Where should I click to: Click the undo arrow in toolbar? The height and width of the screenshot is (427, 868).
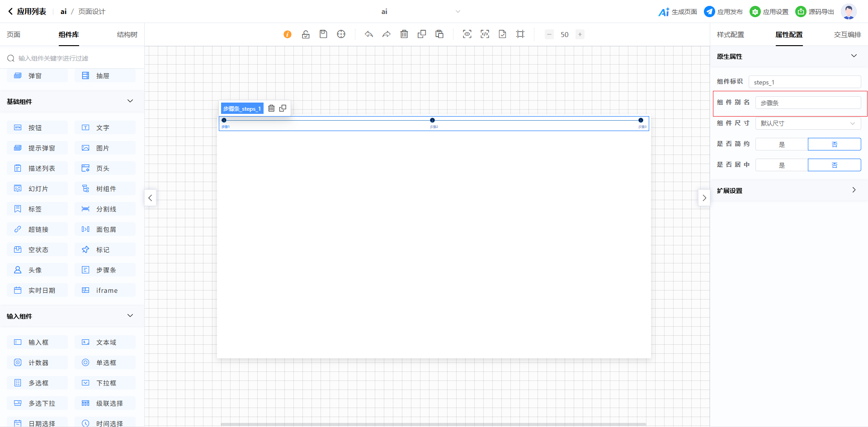coord(369,34)
